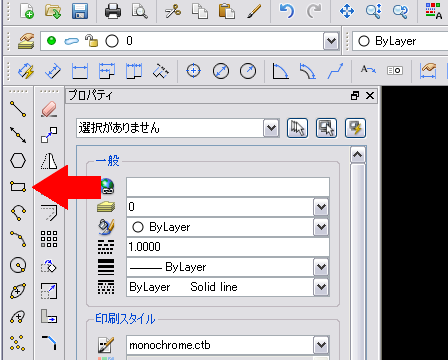Edit the linetype scale field 1.0000
This screenshot has width=448, height=360.
point(228,247)
